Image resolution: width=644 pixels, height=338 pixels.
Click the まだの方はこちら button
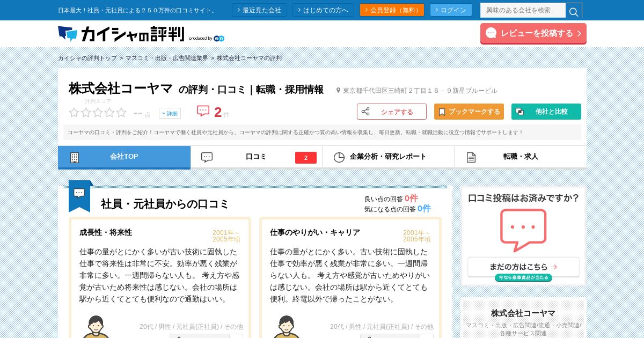[523, 267]
